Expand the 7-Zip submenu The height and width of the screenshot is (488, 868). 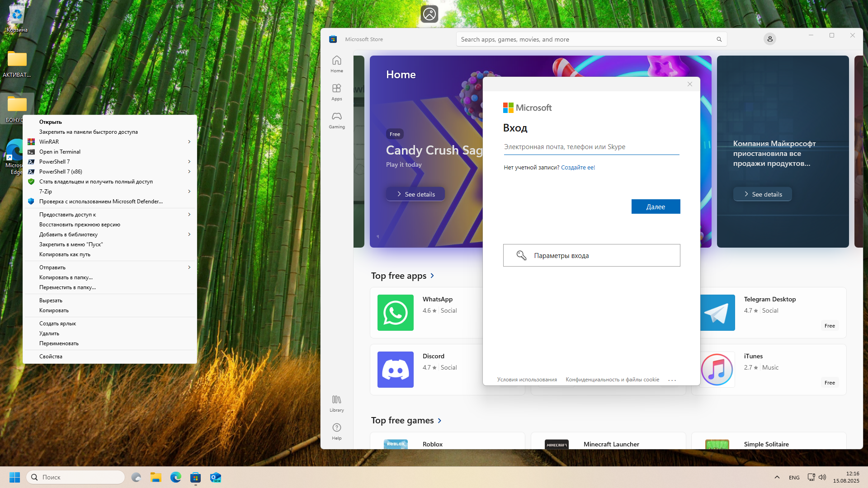pyautogui.click(x=189, y=192)
